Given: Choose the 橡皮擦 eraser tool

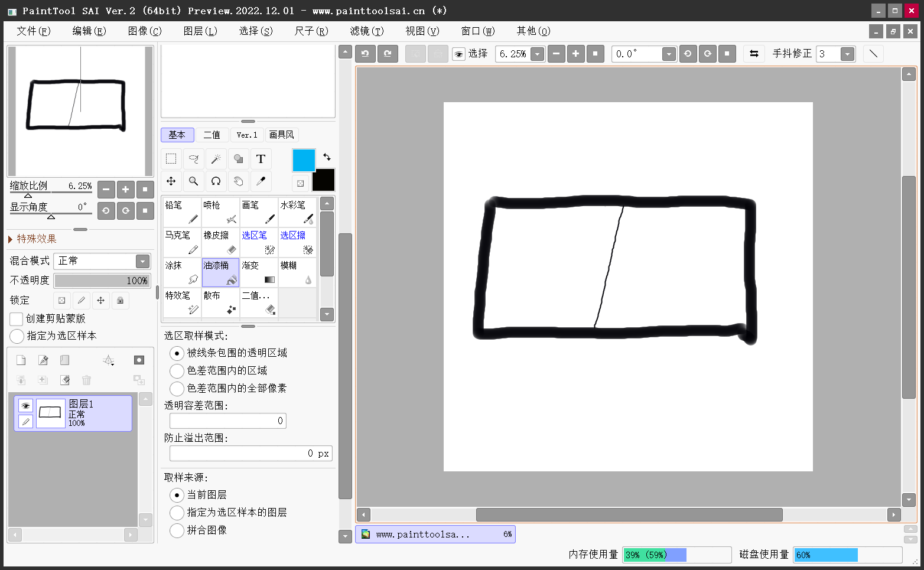Looking at the screenshot, I should (220, 243).
